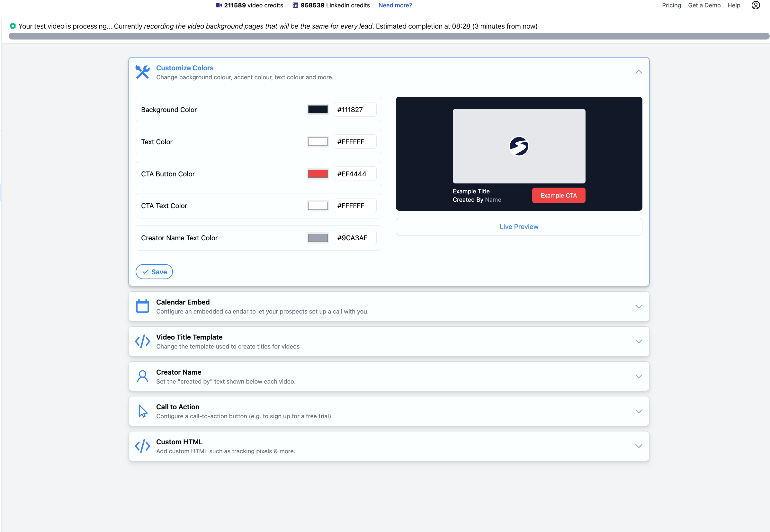
Task: Expand the Creator Name section chevron
Action: pos(639,376)
